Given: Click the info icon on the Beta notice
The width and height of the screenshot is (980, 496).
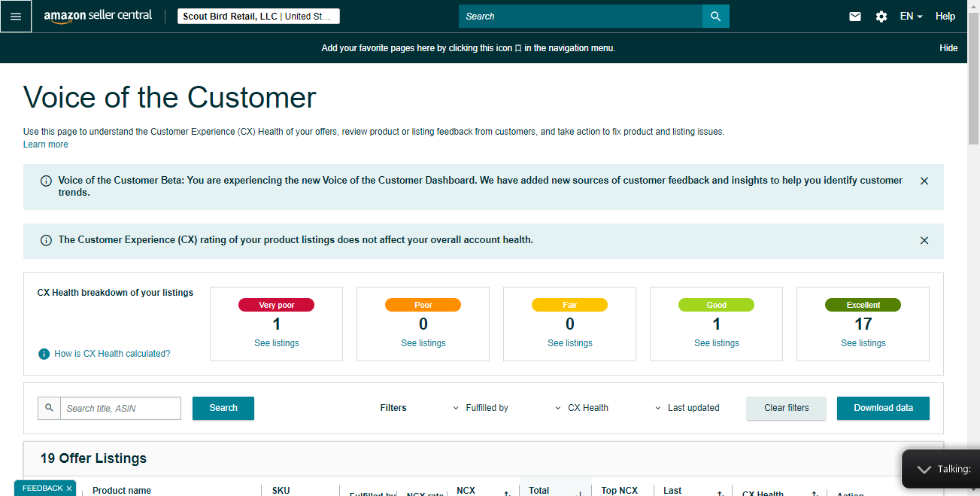Looking at the screenshot, I should coord(46,181).
